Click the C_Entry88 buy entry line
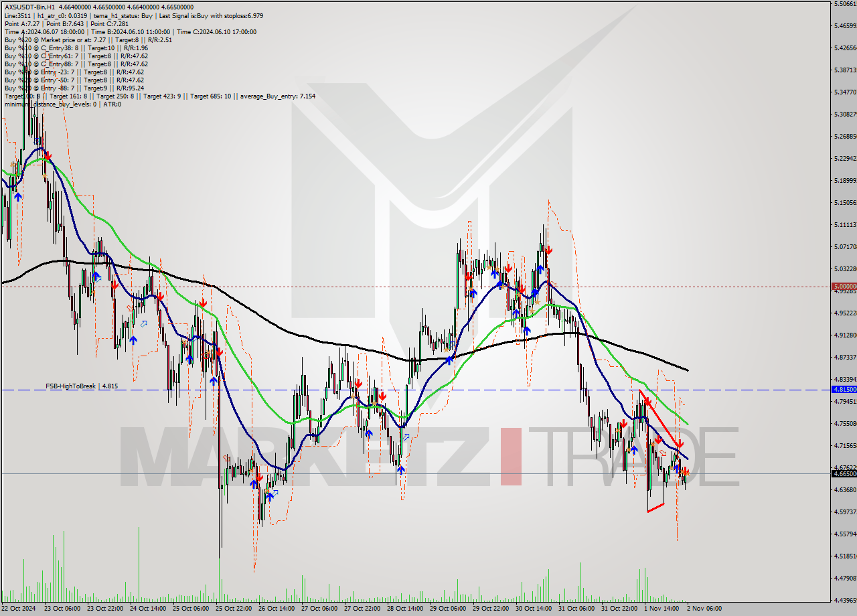Image resolution: width=857 pixels, height=616 pixels. pyautogui.click(x=76, y=64)
